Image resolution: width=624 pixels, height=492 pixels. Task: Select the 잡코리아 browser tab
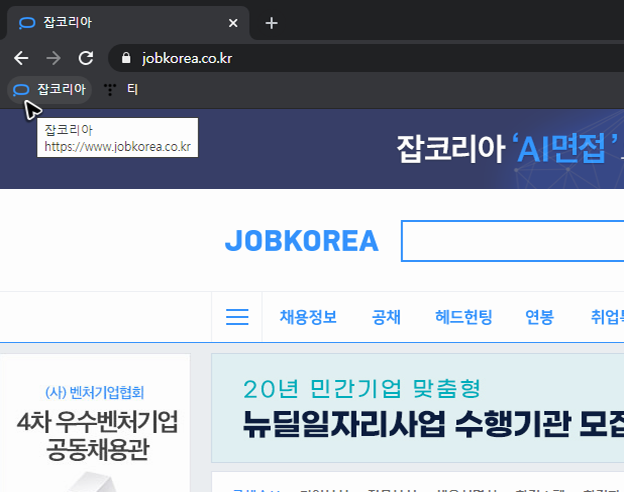[127, 23]
